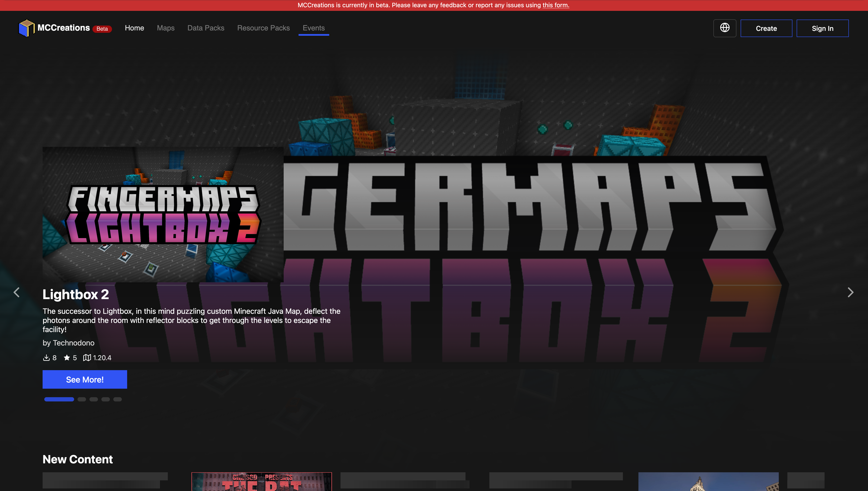
Task: Click the 'New Content' heading
Action: pyautogui.click(x=78, y=459)
